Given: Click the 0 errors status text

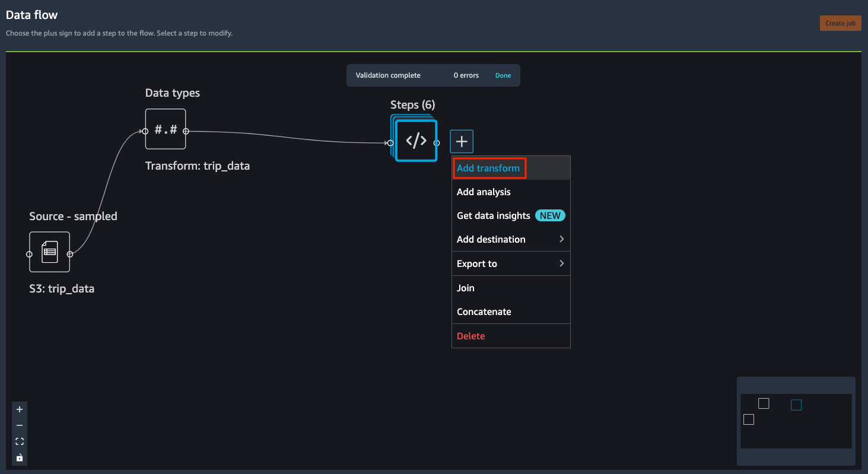Looking at the screenshot, I should 466,75.
